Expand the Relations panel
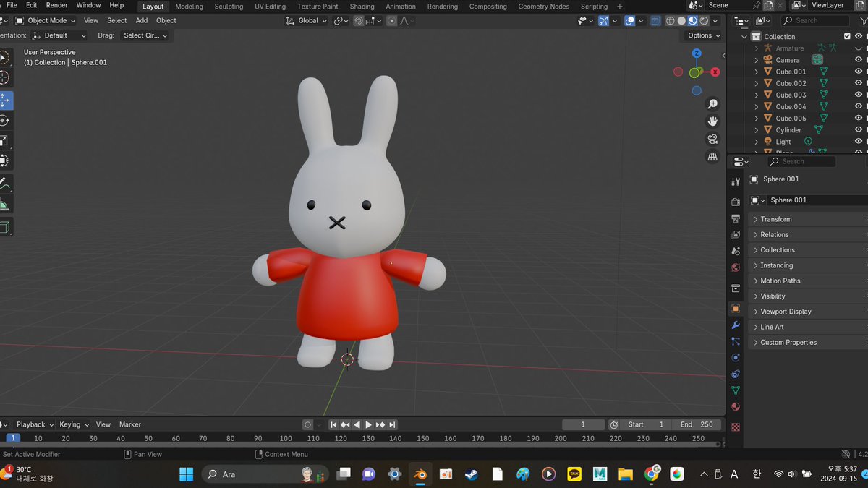The image size is (868, 488). tap(808, 234)
